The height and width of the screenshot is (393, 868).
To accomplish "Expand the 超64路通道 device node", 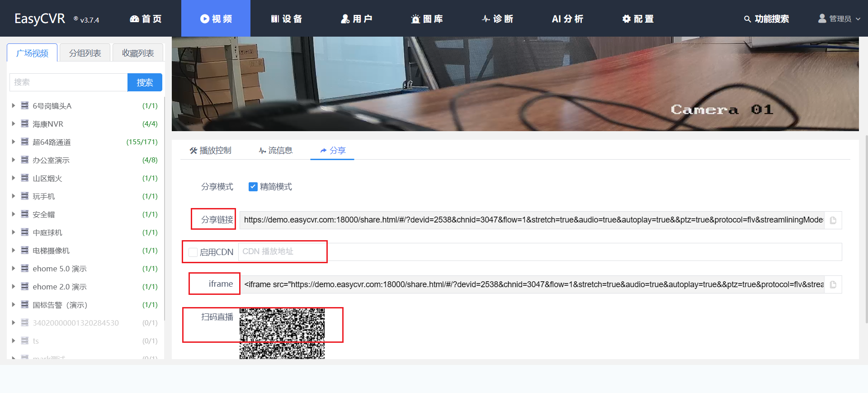I will pos(14,142).
